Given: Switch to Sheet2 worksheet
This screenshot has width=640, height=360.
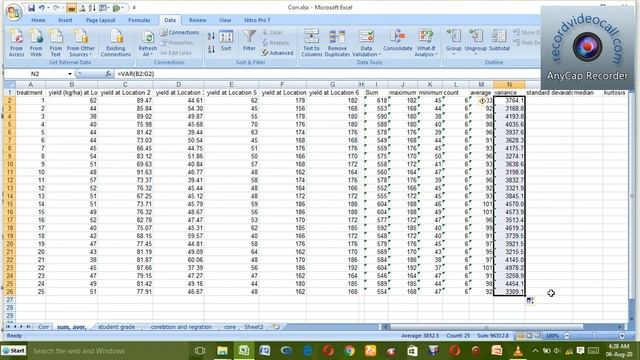Looking at the screenshot, I should [x=253, y=327].
